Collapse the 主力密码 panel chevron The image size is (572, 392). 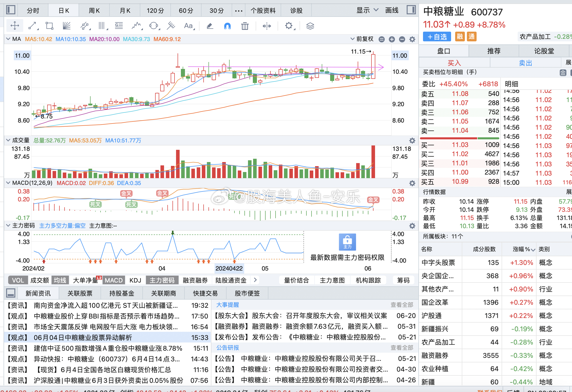coord(8,226)
